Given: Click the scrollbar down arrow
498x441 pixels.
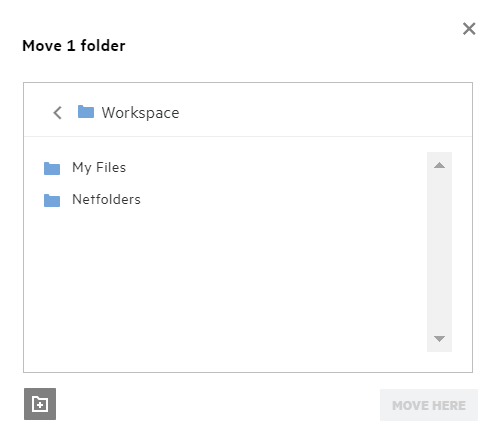Looking at the screenshot, I should 439,339.
